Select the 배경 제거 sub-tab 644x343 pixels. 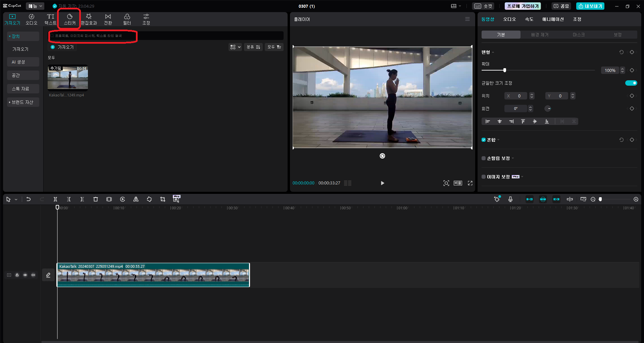(540, 35)
